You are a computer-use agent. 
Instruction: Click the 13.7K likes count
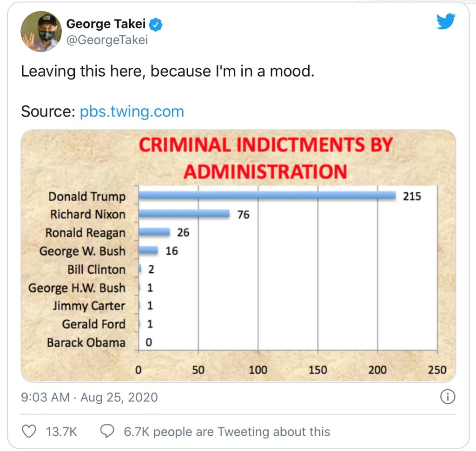click(x=61, y=432)
